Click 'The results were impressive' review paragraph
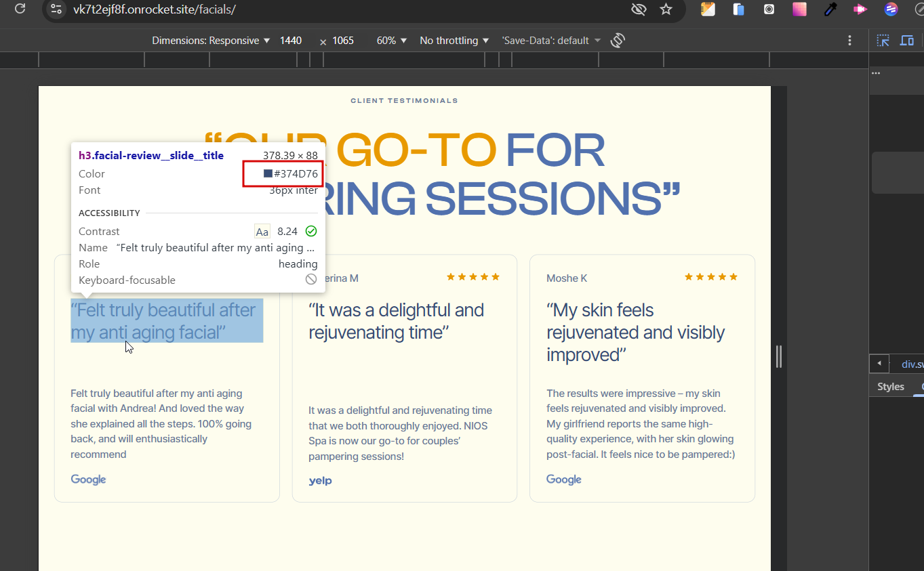 click(641, 424)
